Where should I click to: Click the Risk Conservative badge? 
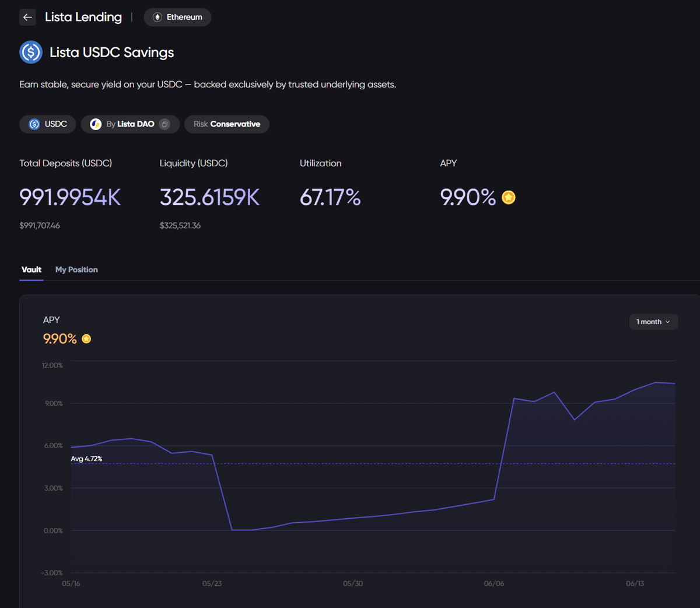point(227,124)
